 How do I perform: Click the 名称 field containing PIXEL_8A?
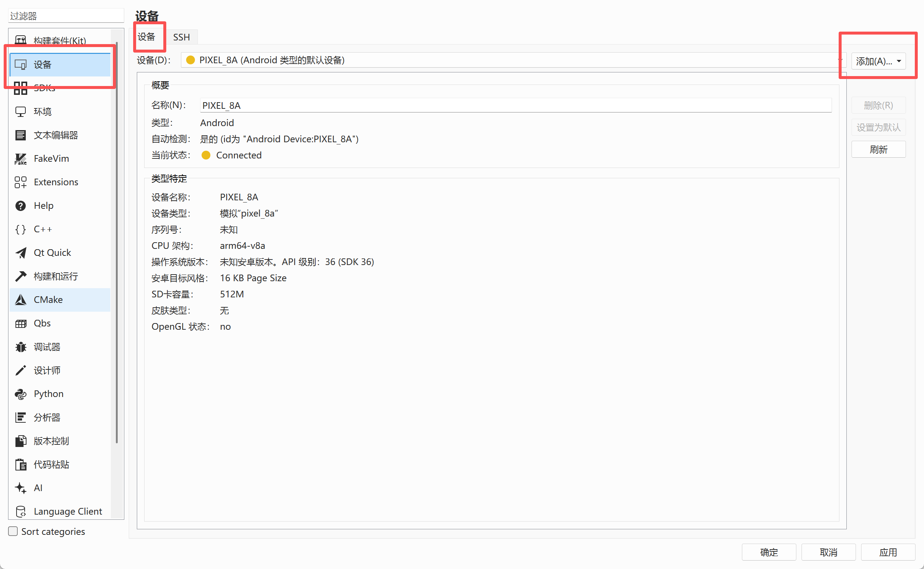tap(515, 105)
